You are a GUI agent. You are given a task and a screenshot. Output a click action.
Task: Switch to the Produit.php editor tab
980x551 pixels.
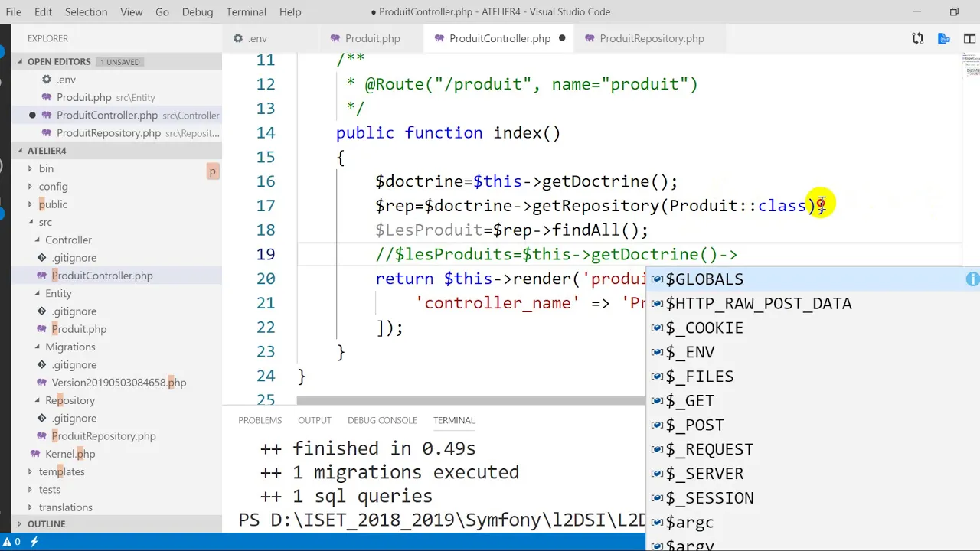(372, 38)
